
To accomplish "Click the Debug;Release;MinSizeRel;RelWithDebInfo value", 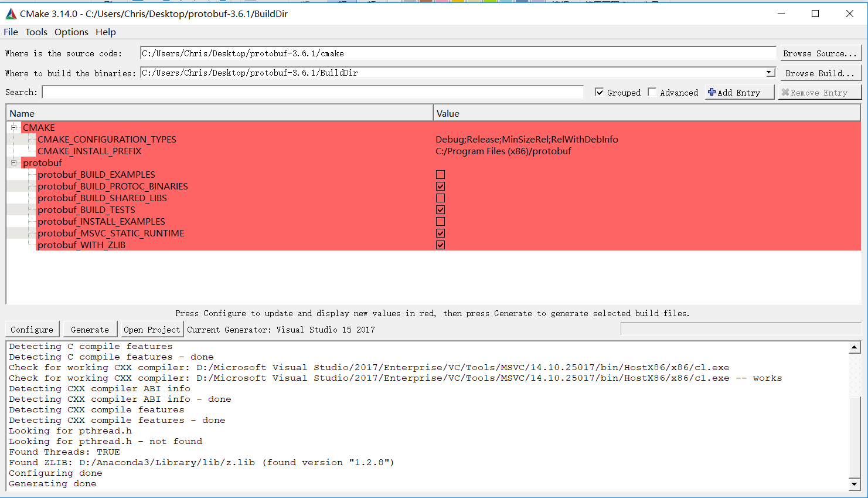I will click(527, 139).
